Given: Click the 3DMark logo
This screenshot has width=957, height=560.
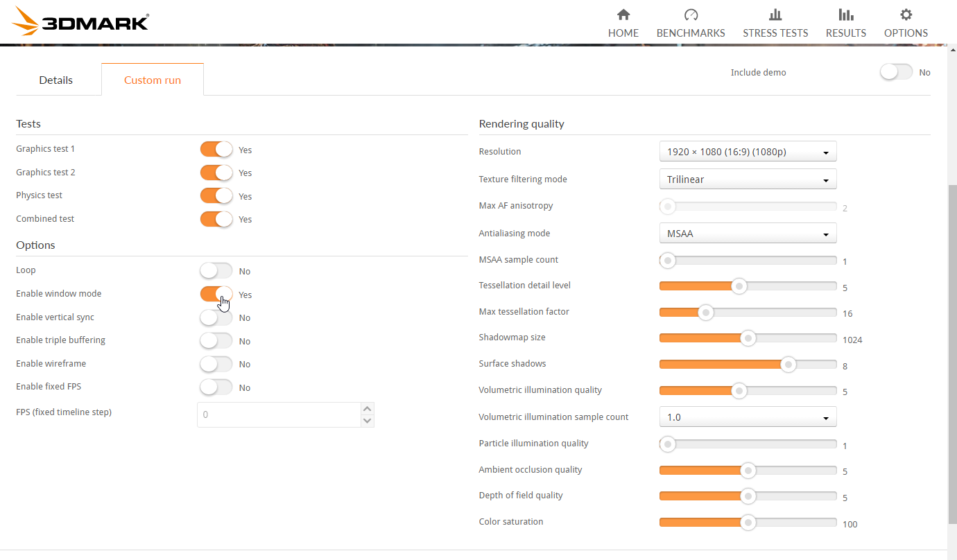Looking at the screenshot, I should click(x=80, y=21).
